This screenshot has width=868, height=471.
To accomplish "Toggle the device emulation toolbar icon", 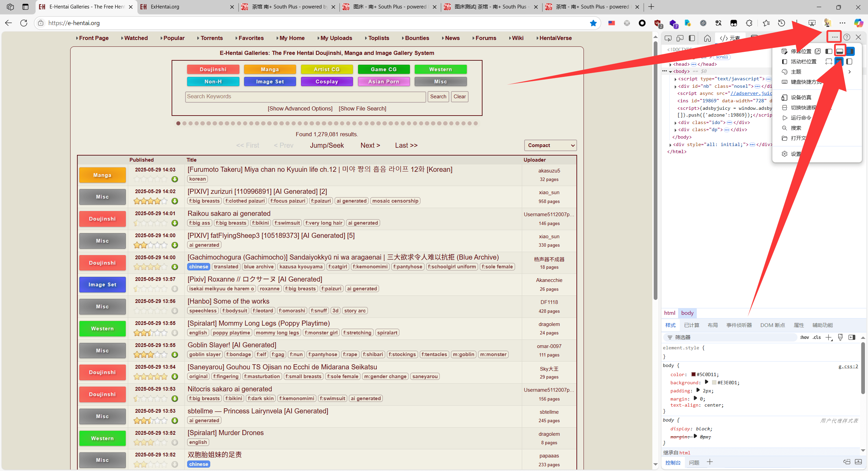I will click(680, 38).
